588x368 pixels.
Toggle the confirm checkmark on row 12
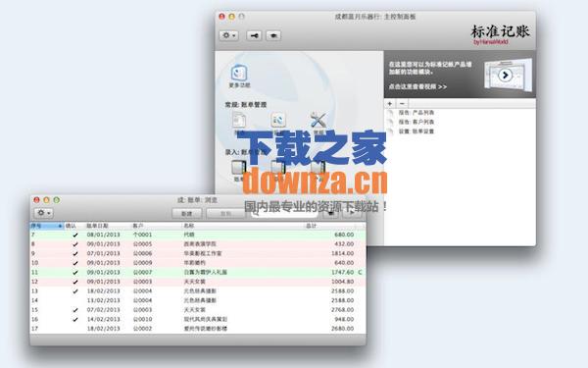pyautogui.click(x=75, y=282)
